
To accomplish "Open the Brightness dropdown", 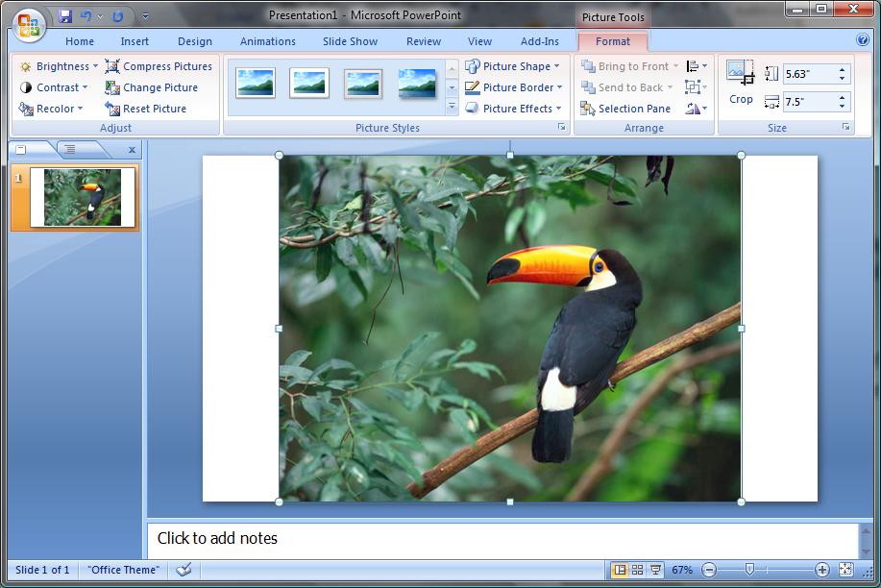I will point(59,66).
